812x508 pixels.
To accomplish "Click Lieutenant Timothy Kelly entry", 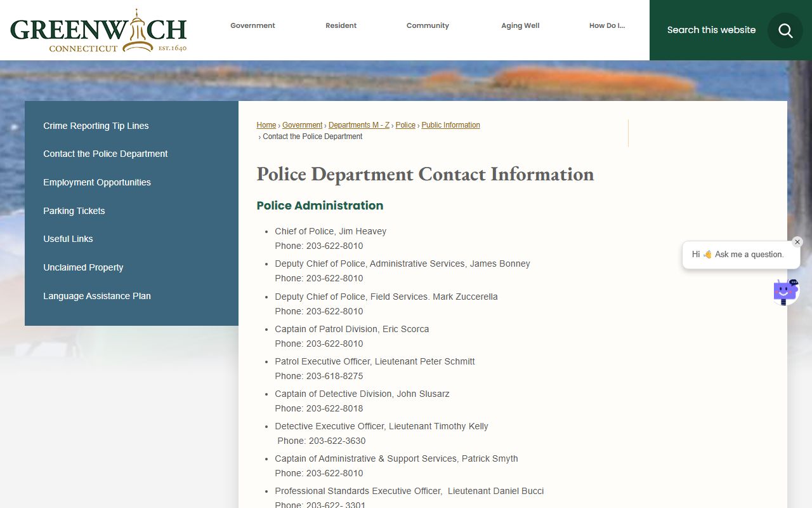I will (x=381, y=426).
